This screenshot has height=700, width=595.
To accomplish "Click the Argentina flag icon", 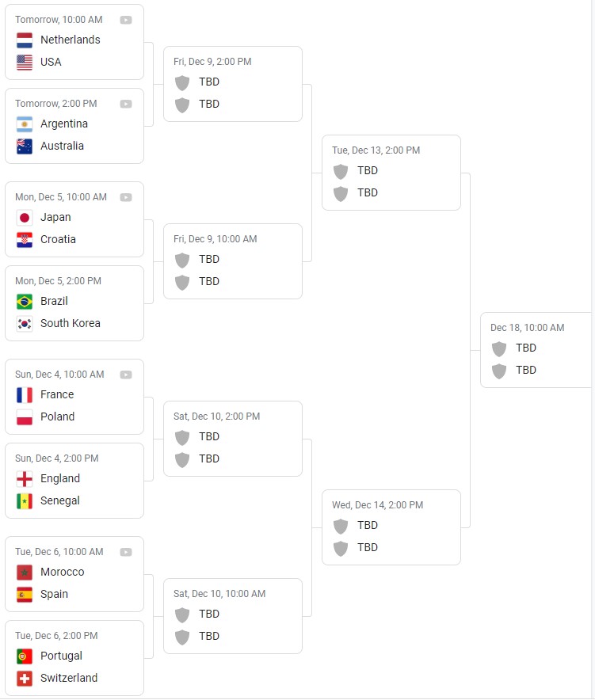I will coord(25,124).
